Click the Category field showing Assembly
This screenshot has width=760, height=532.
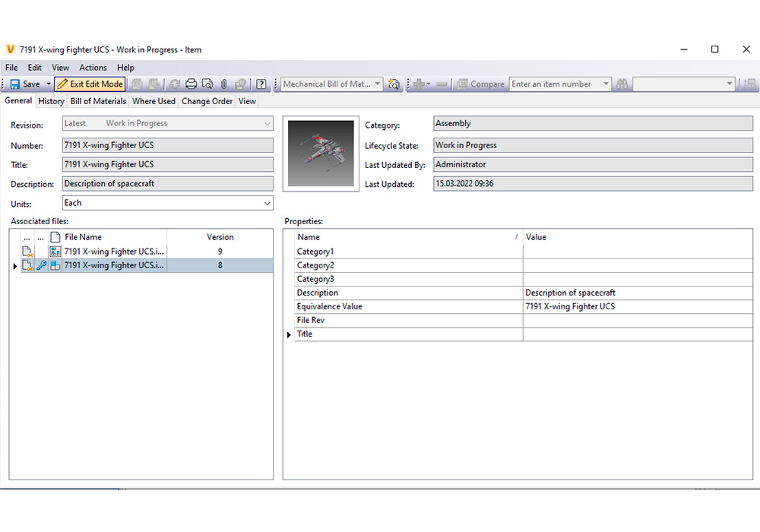coord(593,124)
